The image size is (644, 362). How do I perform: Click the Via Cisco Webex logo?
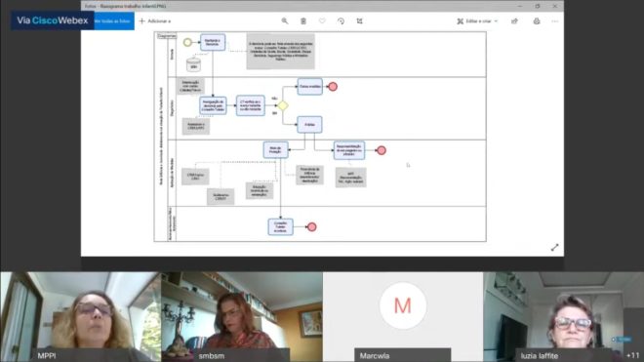[x=53, y=20]
